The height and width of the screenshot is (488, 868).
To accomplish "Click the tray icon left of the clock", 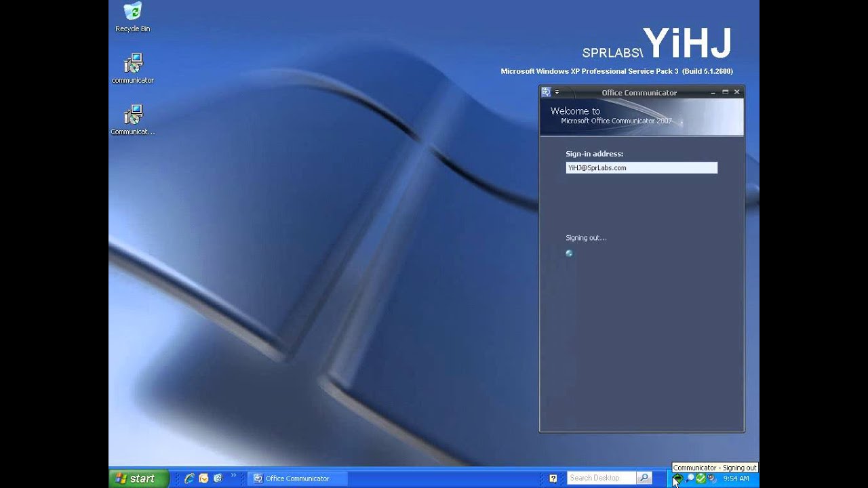I will tap(712, 479).
